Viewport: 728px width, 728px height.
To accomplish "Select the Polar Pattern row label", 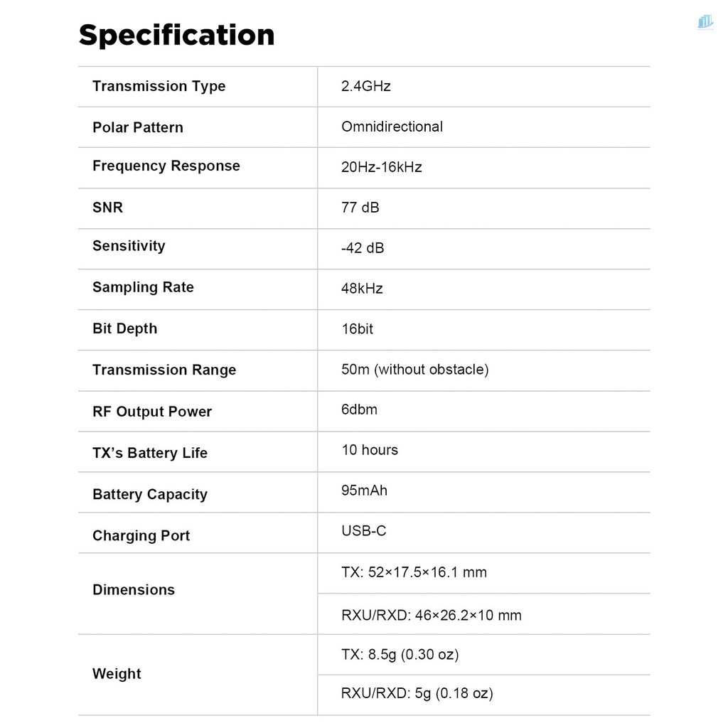I will (137, 127).
